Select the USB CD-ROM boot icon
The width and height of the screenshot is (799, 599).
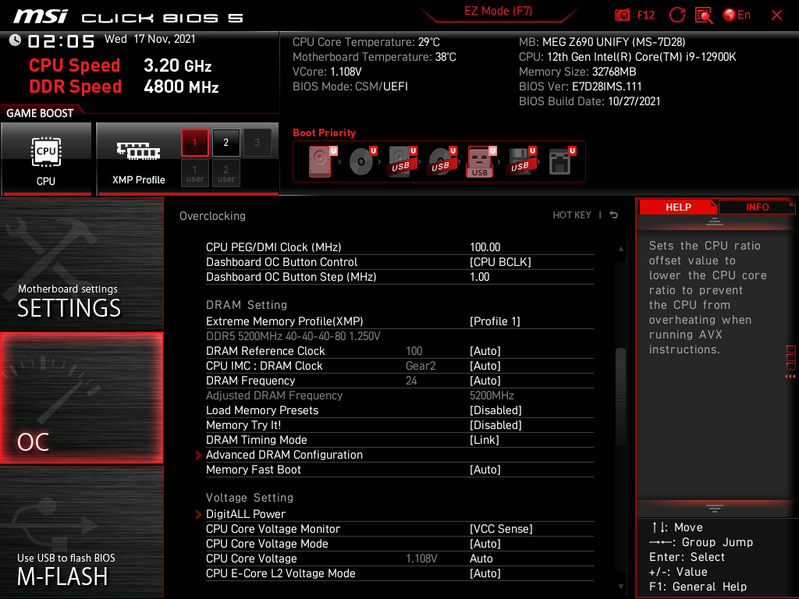point(442,161)
